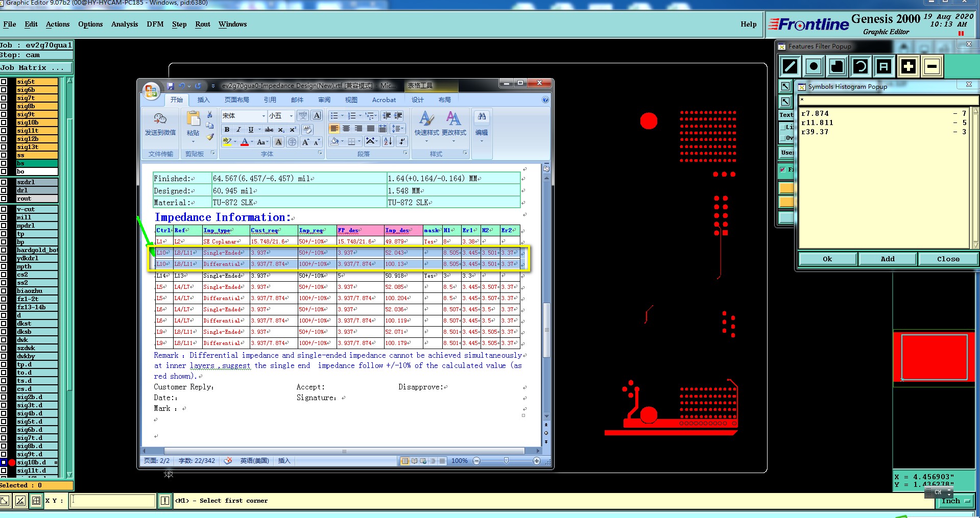The width and height of the screenshot is (980, 518).
Task: Toggle the negative polarity minus icon
Action: [931, 66]
